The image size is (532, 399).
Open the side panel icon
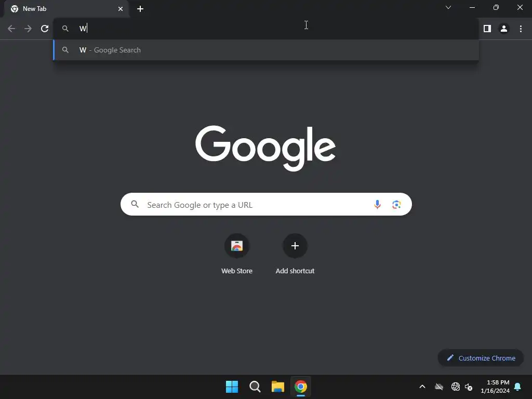487,29
